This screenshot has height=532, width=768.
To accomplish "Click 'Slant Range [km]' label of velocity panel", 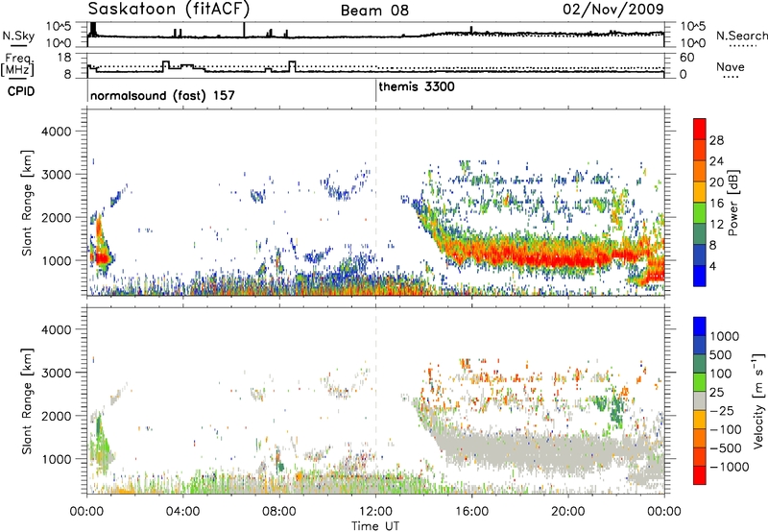I will (x=27, y=400).
